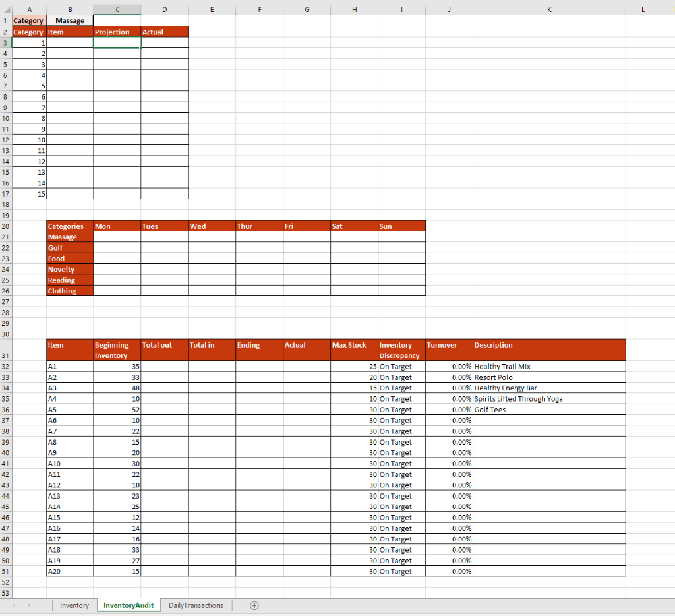Image resolution: width=675 pixels, height=616 pixels.
Task: Select the On Target cell for item A1
Action: pyautogui.click(x=401, y=366)
